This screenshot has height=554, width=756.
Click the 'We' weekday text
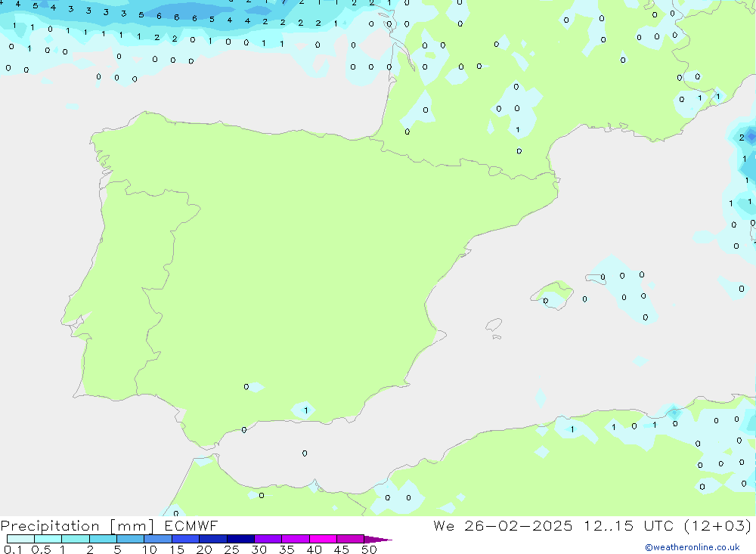(x=444, y=525)
